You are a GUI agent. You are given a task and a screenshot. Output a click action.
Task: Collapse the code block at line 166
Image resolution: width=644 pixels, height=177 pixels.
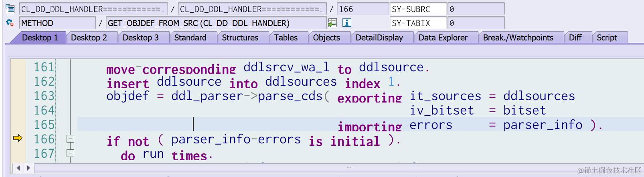coord(70,139)
